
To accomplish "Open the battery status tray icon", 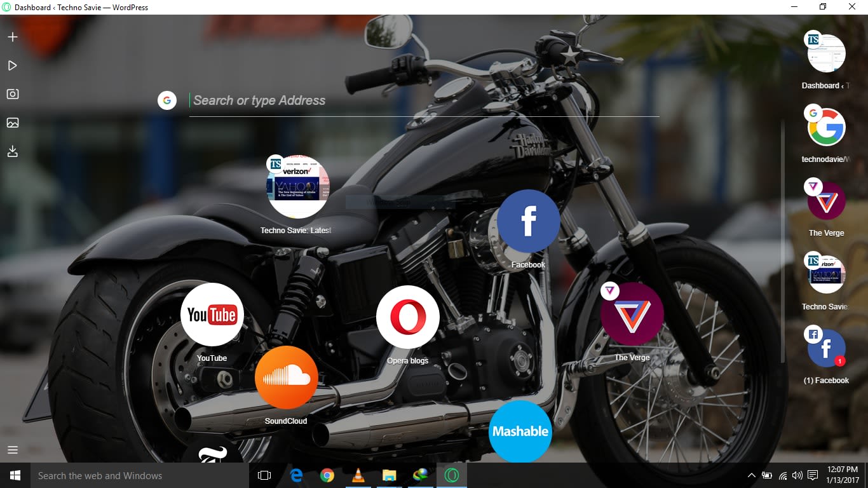I will pos(767,475).
